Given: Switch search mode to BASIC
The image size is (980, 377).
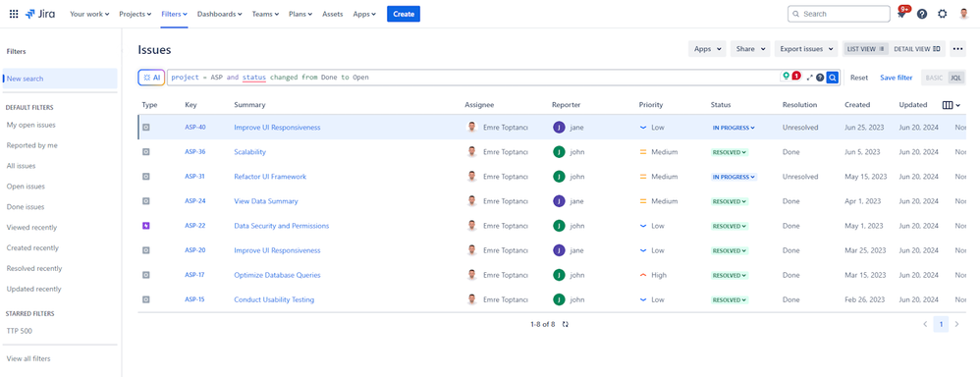Looking at the screenshot, I should [x=935, y=78].
